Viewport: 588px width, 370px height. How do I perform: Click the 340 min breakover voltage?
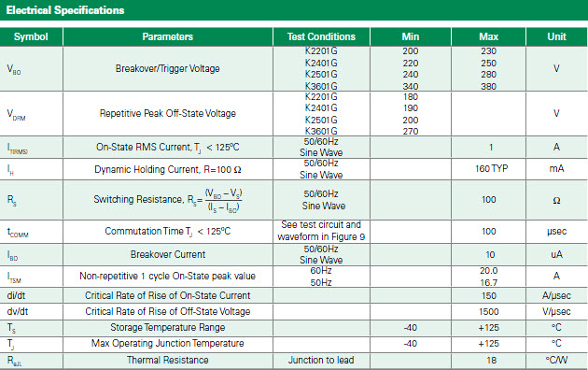(x=411, y=86)
